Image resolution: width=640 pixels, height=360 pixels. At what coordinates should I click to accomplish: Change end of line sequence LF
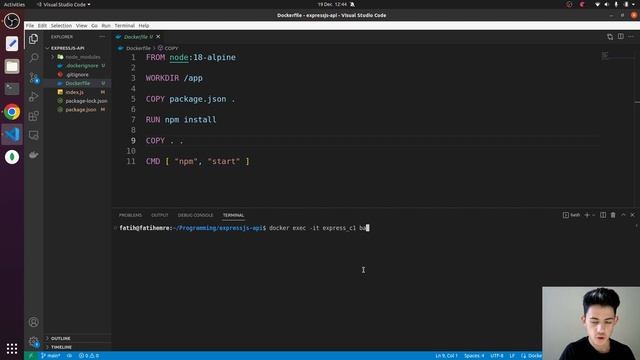point(512,356)
